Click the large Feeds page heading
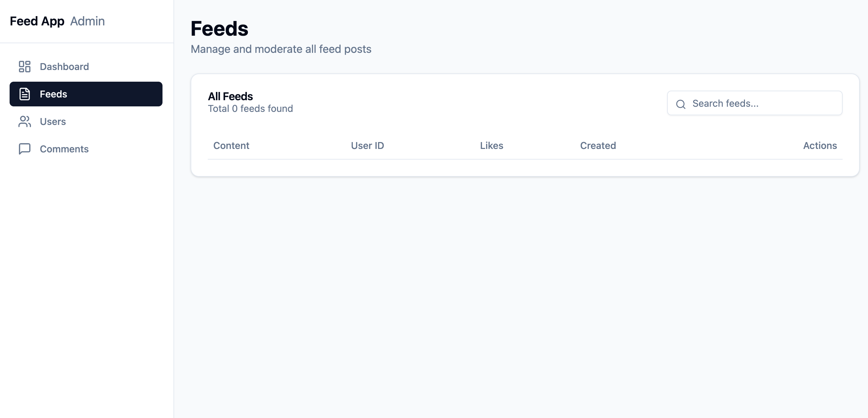The width and height of the screenshot is (868, 418). pos(219,28)
